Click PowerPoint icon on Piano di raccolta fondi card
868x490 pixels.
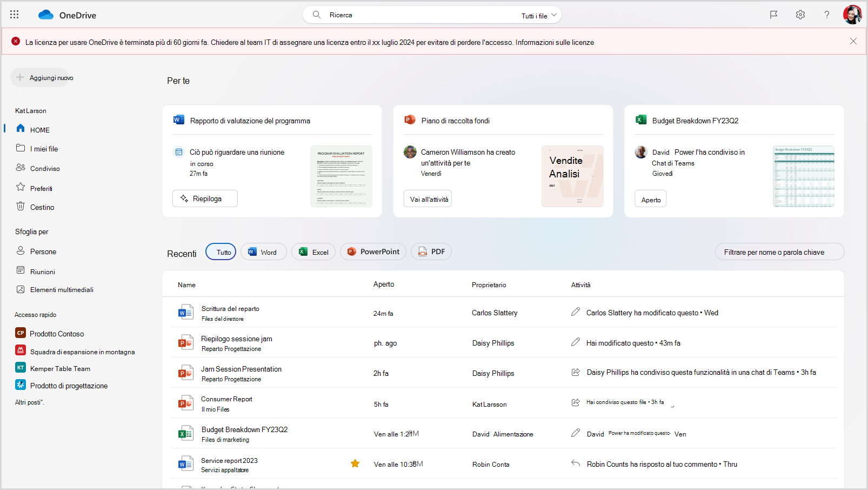[410, 120]
